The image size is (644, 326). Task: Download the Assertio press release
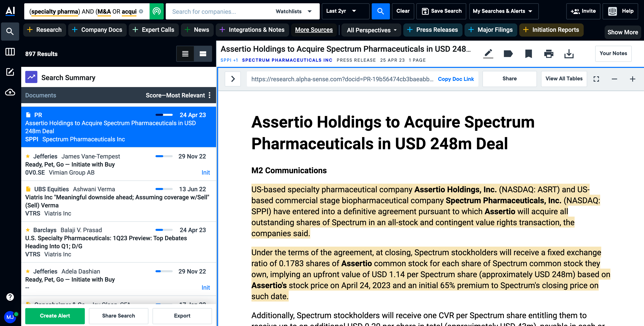(x=569, y=54)
